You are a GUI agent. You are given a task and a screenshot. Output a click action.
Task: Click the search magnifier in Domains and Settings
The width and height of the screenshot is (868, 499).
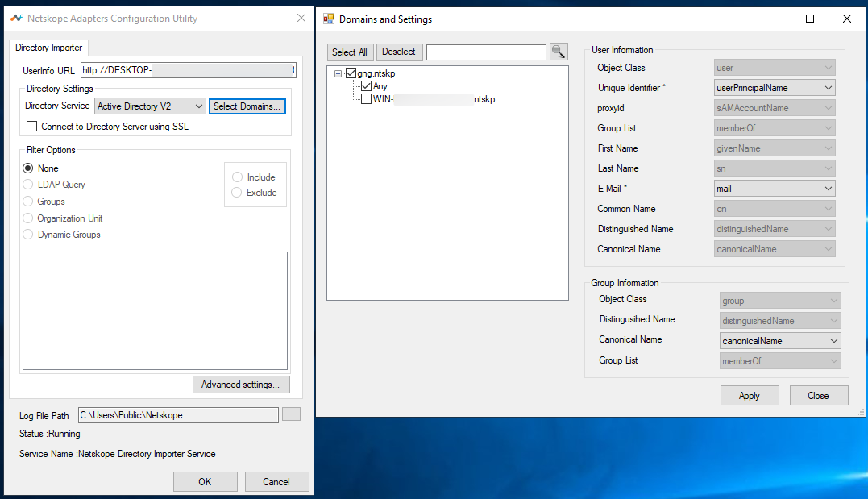click(x=558, y=52)
